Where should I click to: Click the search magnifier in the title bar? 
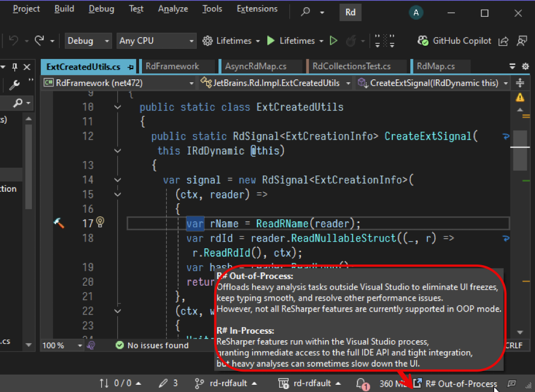[305, 12]
